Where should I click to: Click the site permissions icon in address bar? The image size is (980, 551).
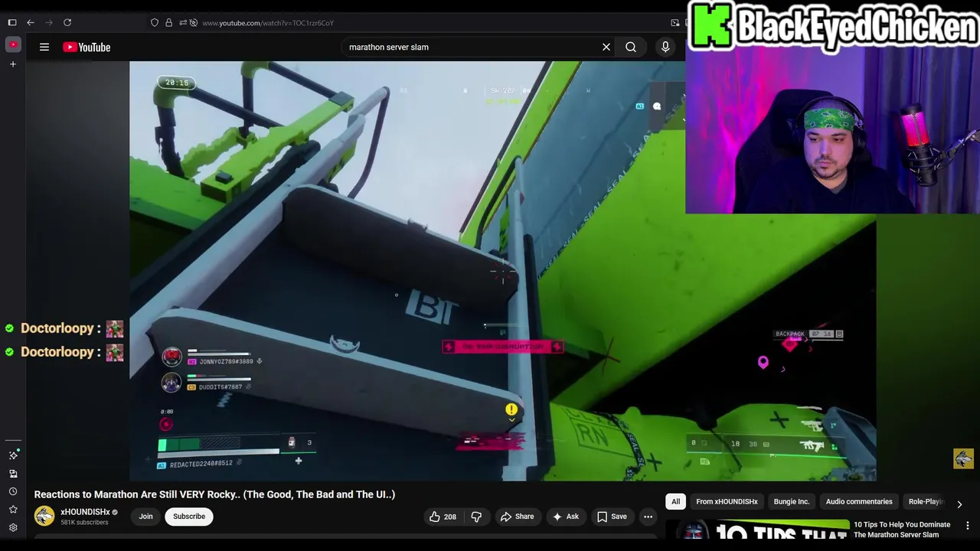[x=181, y=23]
